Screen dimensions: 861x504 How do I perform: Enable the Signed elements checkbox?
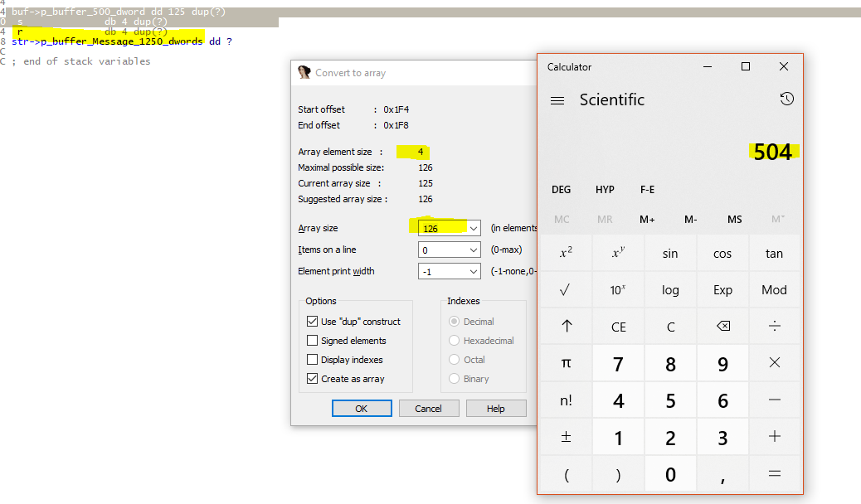click(x=313, y=341)
